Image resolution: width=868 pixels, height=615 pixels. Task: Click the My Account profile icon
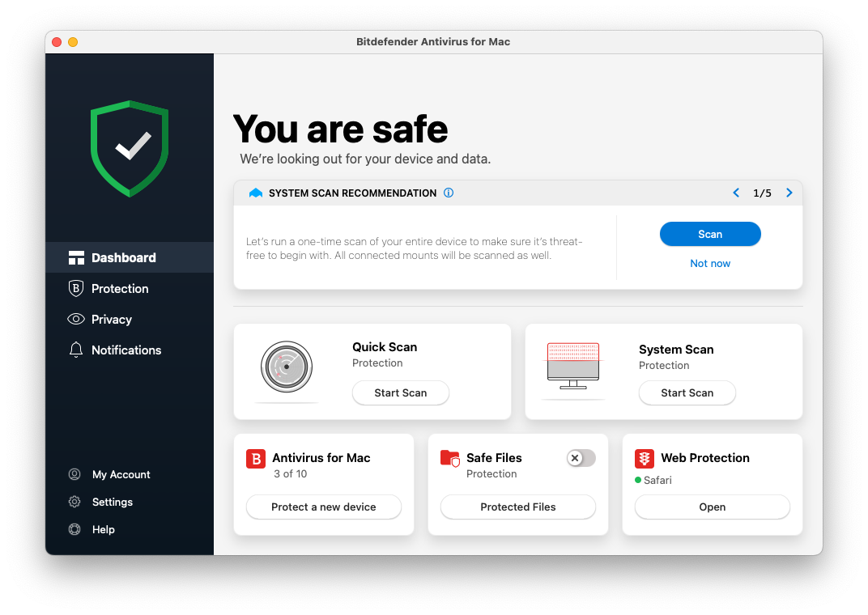tap(75, 474)
